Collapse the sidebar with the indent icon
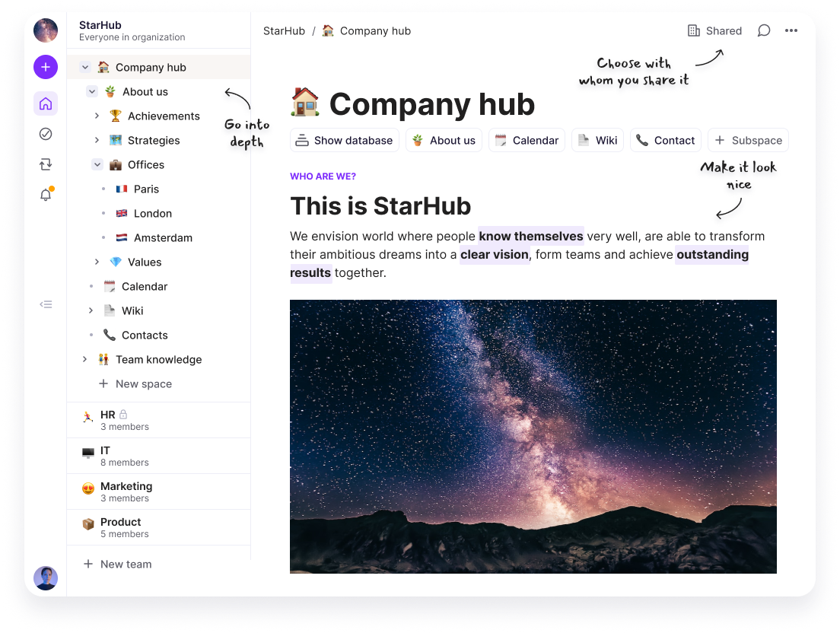 (x=46, y=304)
